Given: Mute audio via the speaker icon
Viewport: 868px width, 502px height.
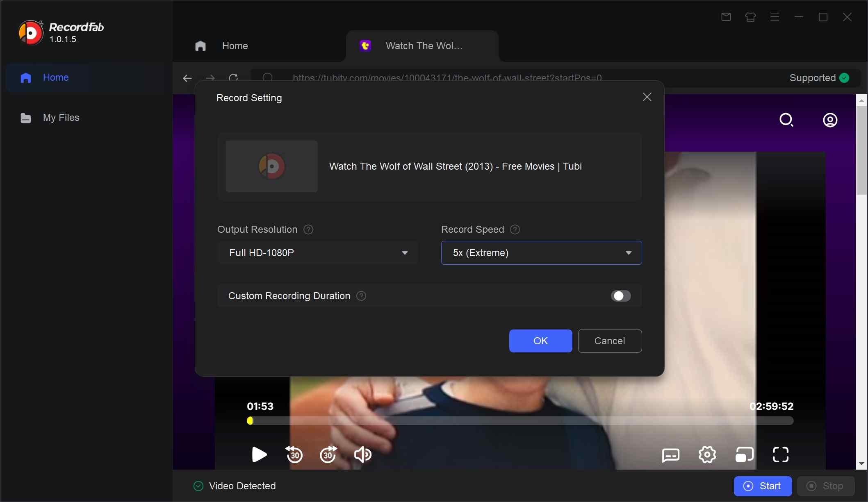Looking at the screenshot, I should click(x=362, y=455).
